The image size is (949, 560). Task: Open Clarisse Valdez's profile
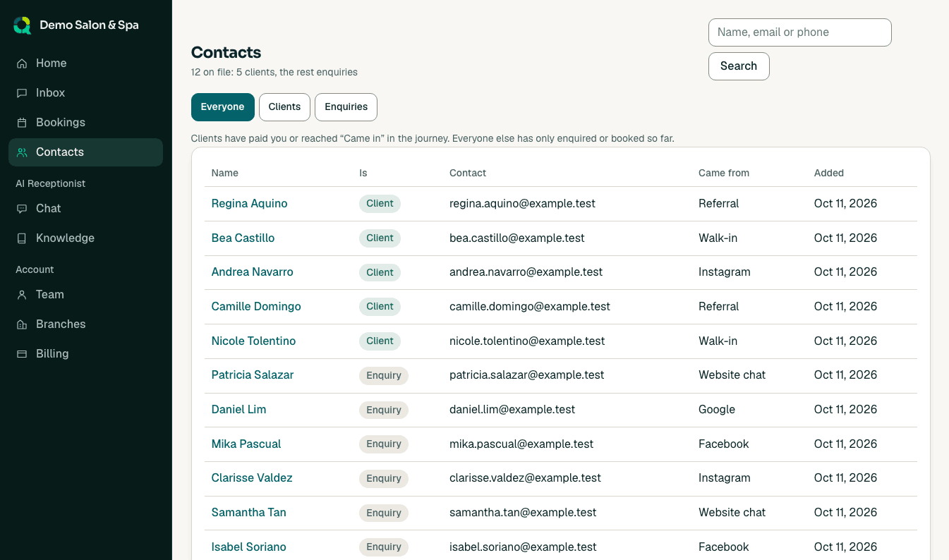pyautogui.click(x=252, y=478)
